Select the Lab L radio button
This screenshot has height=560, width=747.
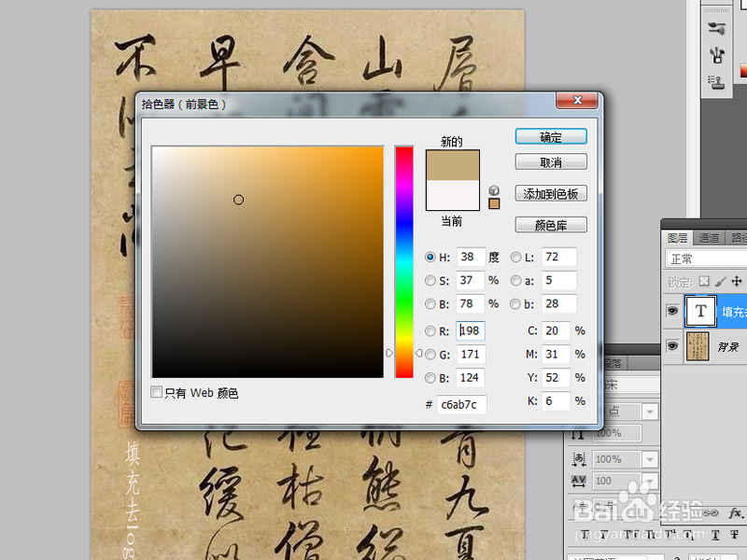click(515, 258)
